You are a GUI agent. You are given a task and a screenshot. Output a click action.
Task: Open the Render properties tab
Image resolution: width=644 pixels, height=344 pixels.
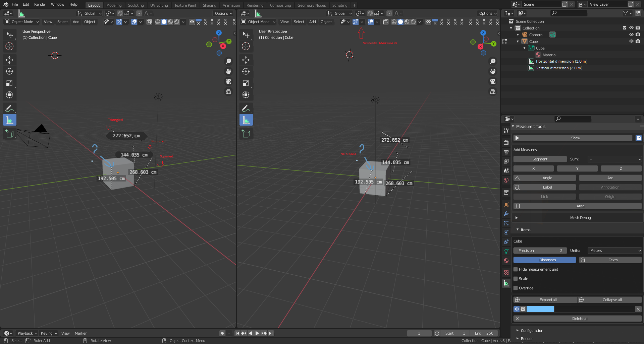point(506,143)
